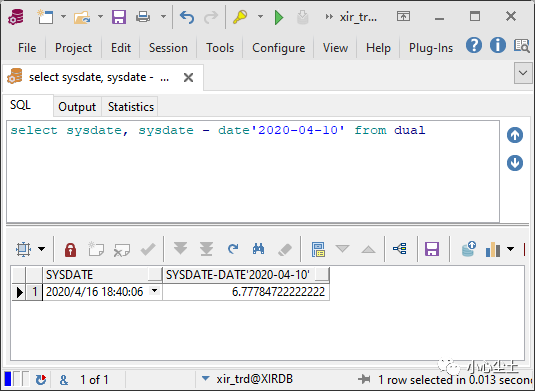535x391 pixels.
Task: Toggle the edit data lock icon
Action: [70, 249]
